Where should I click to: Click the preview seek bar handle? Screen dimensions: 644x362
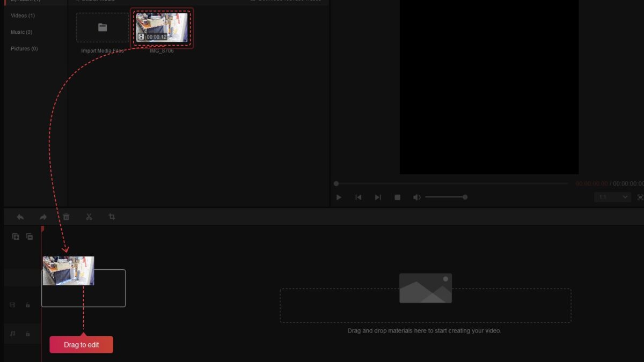coord(336,184)
